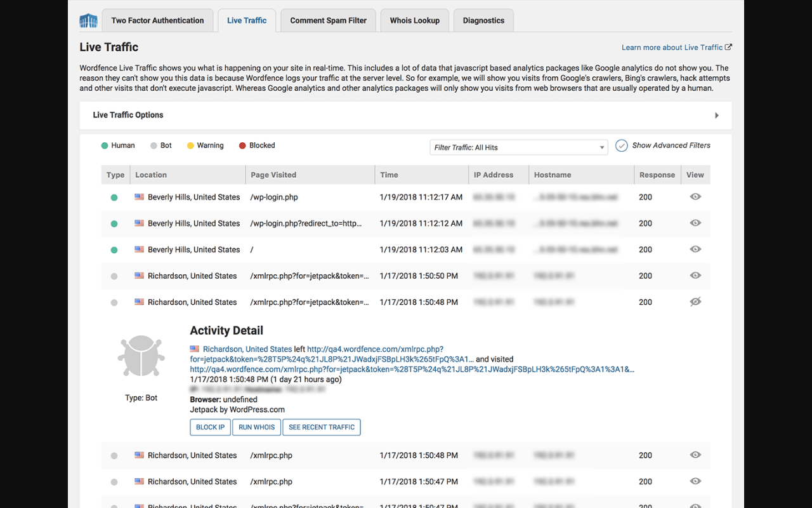Toggle the eye icon for the 11:12:12 AM row

point(695,223)
